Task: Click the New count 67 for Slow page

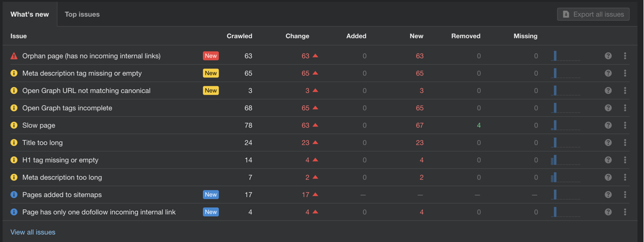Action: (420, 125)
